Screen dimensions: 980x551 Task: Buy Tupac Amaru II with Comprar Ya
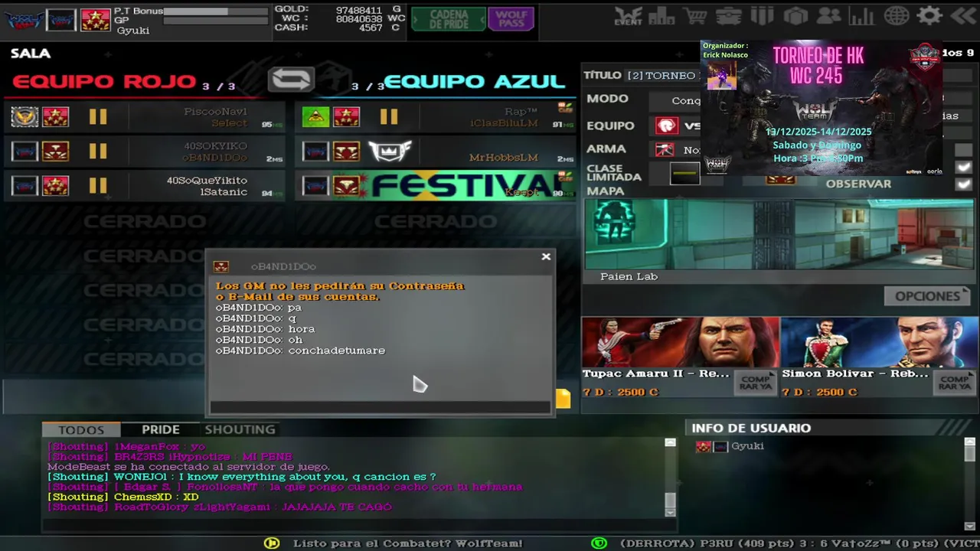coord(756,382)
